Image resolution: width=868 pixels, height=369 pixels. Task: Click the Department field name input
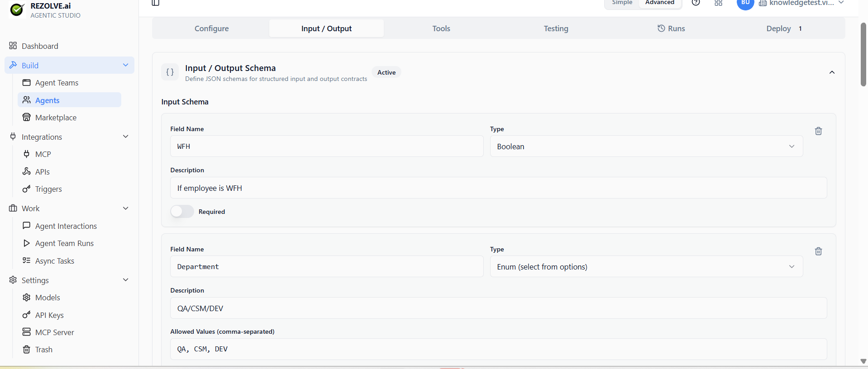pos(327,267)
